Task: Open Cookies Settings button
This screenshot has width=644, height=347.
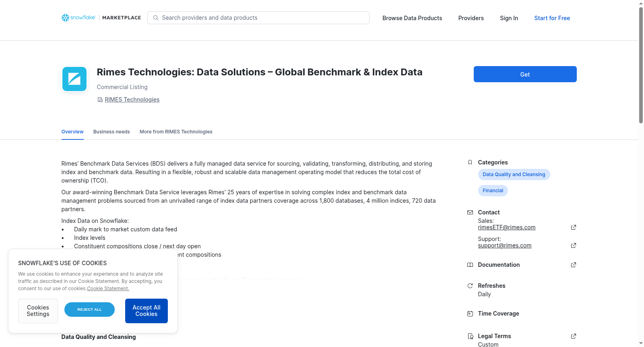Action: (38, 311)
